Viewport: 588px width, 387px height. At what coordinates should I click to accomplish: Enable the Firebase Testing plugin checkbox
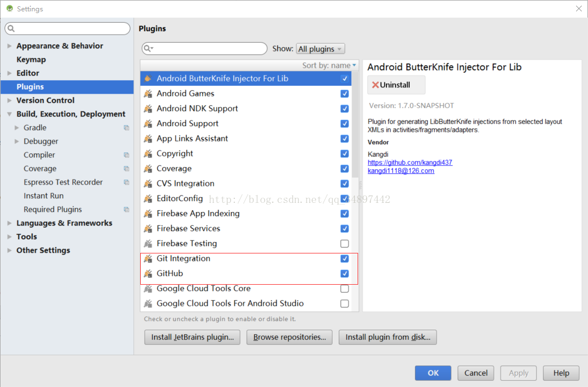pos(345,244)
